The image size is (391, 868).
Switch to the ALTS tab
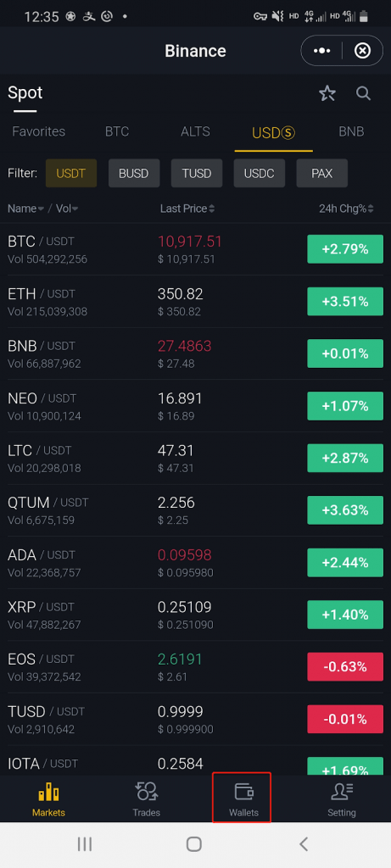tap(195, 131)
